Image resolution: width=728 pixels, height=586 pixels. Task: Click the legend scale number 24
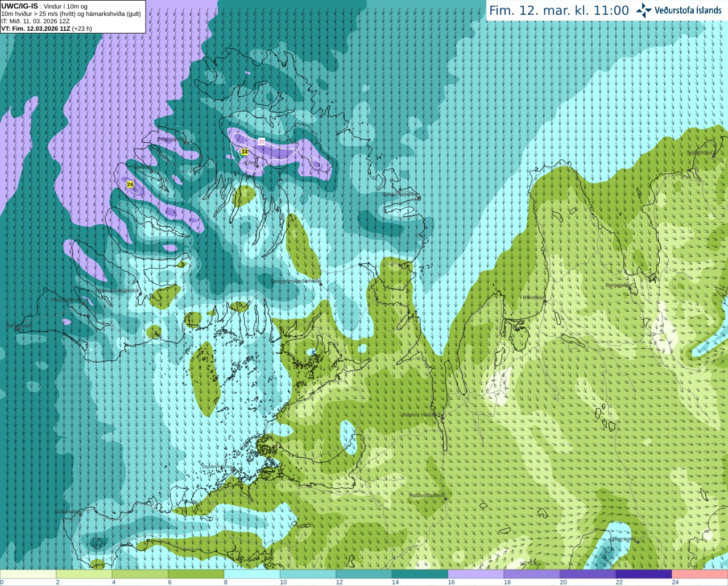tap(675, 582)
